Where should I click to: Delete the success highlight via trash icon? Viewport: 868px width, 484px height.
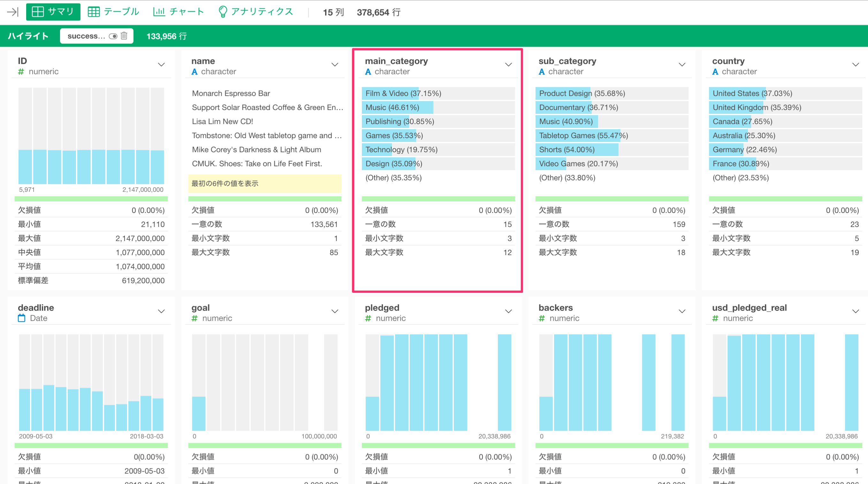124,36
